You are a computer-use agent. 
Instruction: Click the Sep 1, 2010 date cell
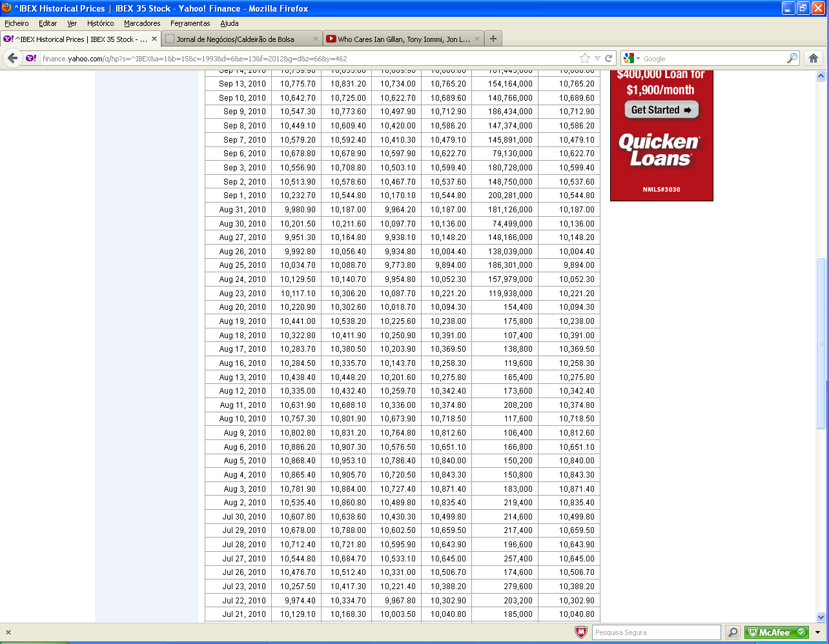coord(238,196)
